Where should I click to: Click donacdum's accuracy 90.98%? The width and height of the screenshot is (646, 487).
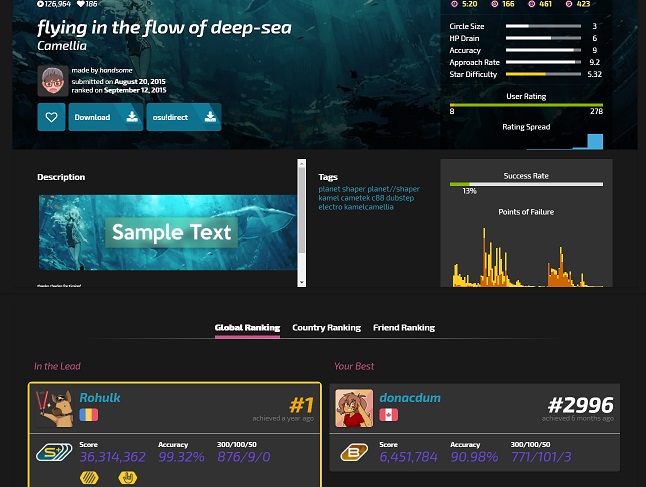click(474, 457)
